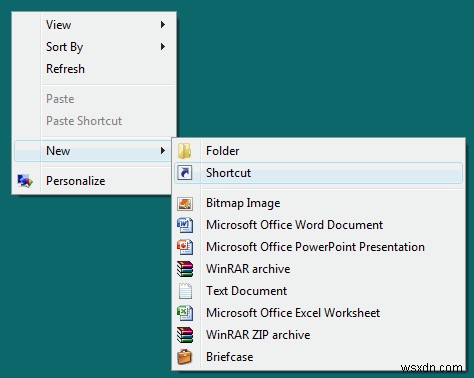Click the Excel Worksheet icon
This screenshot has height=378, width=474.
[185, 313]
